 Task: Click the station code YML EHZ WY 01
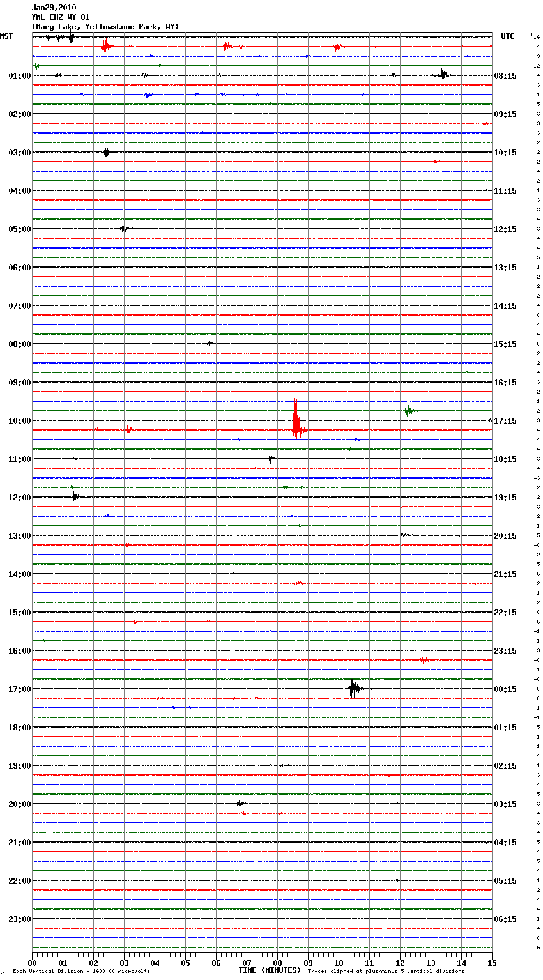tap(61, 17)
